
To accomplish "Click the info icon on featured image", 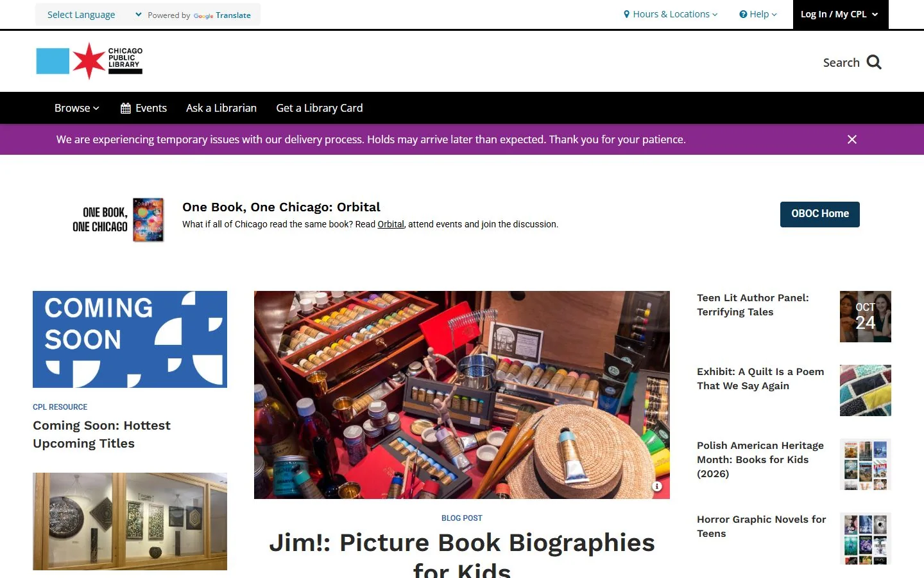I will click(x=657, y=486).
